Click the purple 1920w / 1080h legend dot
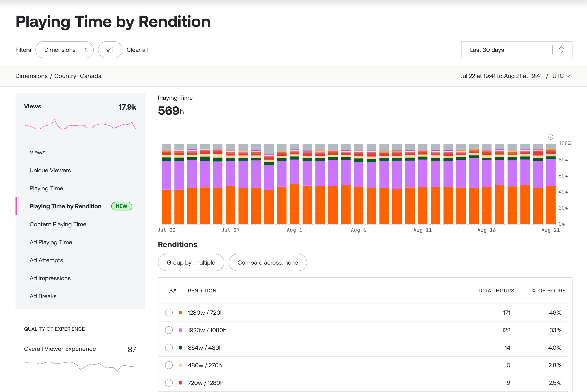 pos(180,330)
